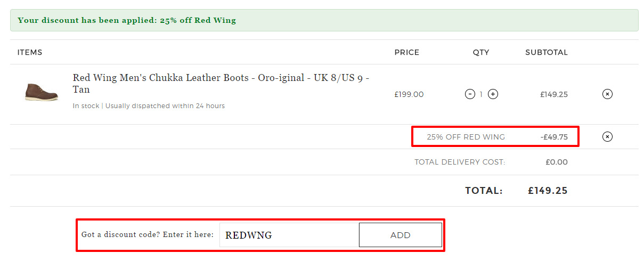
Task: Remove the Red Wing boots from basket
Action: pyautogui.click(x=607, y=94)
